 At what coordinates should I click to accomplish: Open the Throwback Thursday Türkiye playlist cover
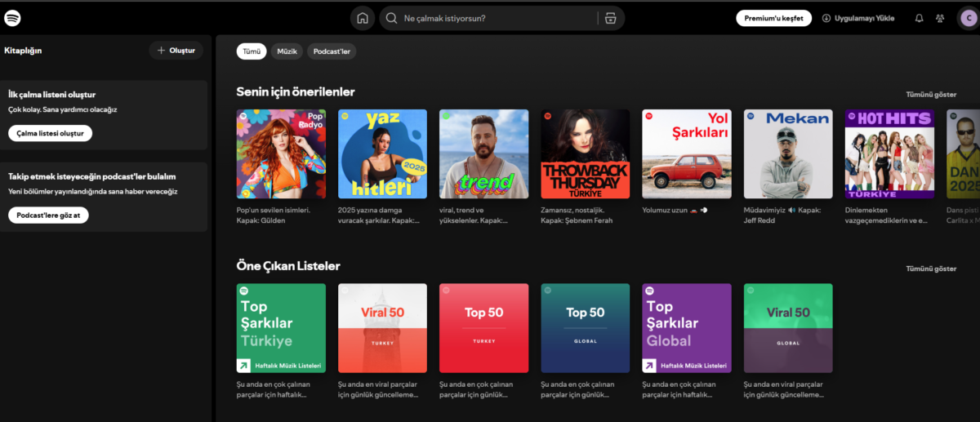click(585, 154)
